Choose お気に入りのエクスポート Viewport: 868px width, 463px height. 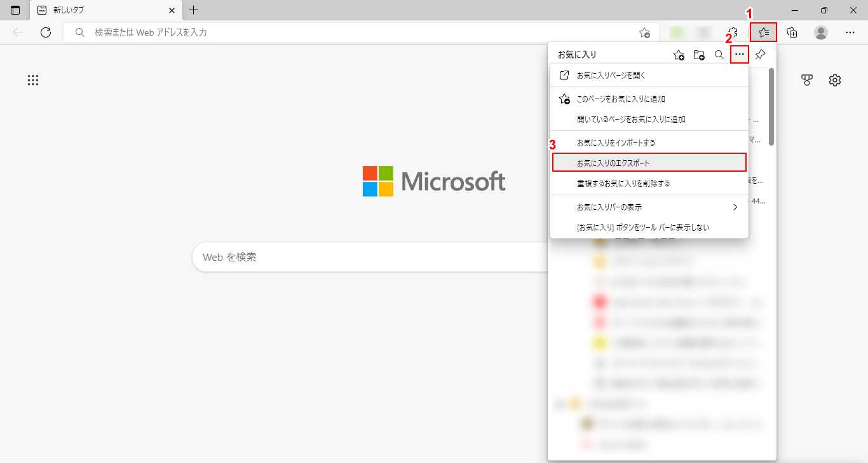click(649, 163)
